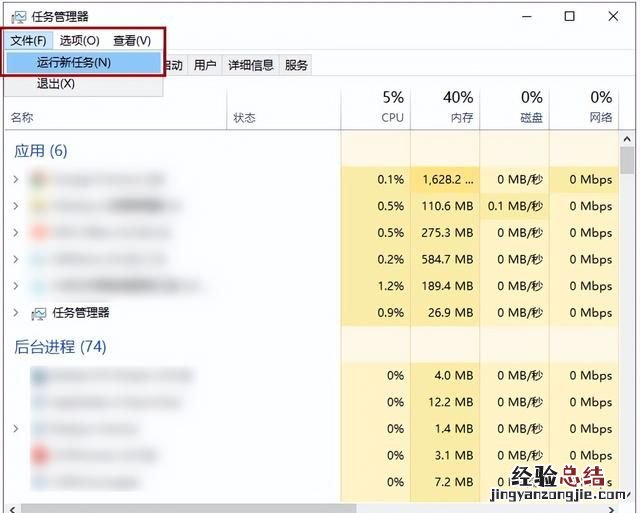The height and width of the screenshot is (513, 640).
Task: Open the 文件(F) menu
Action: tap(28, 40)
